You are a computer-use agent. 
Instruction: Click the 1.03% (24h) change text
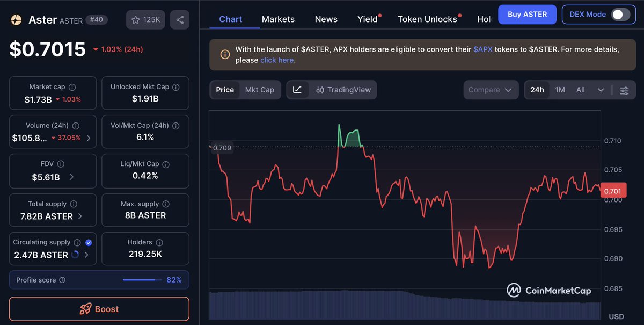tap(121, 49)
